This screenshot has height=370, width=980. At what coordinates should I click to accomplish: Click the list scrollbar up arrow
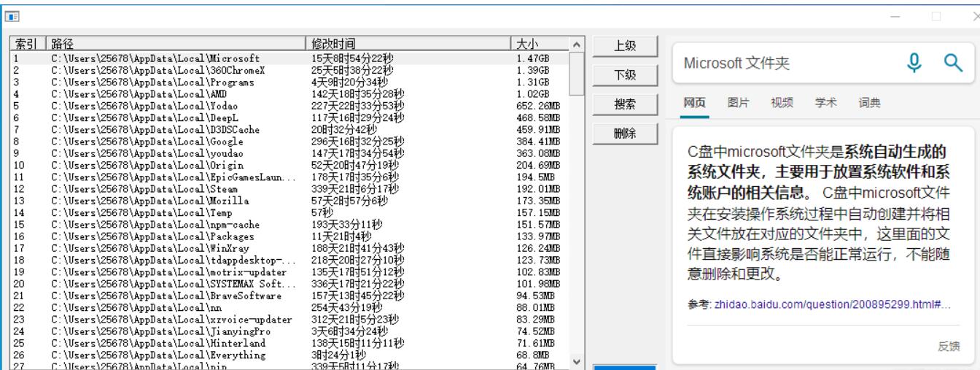pyautogui.click(x=576, y=44)
